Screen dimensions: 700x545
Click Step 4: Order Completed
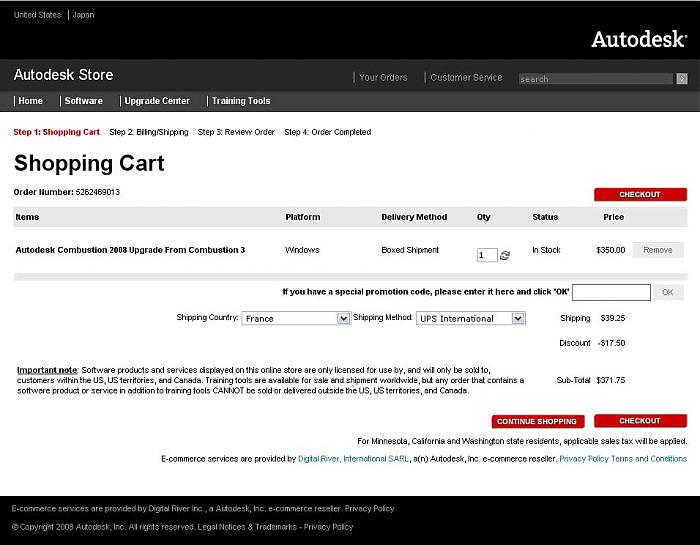(x=328, y=132)
